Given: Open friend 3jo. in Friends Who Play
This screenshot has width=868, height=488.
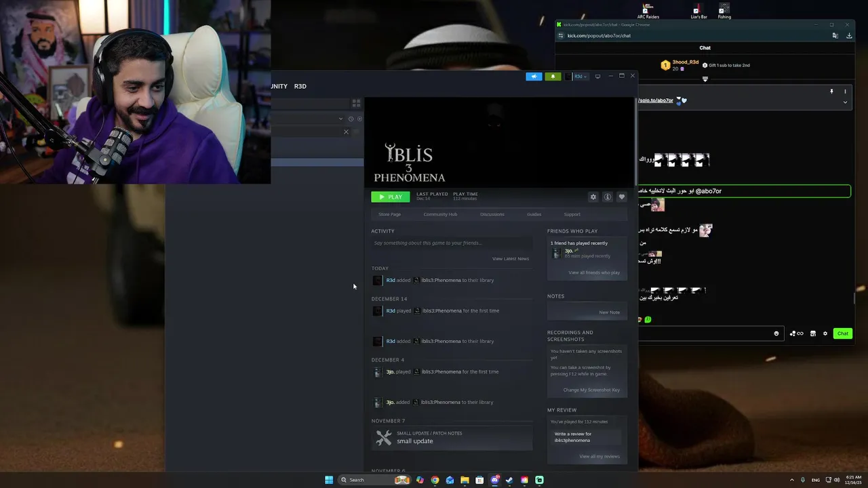Looking at the screenshot, I should [569, 251].
